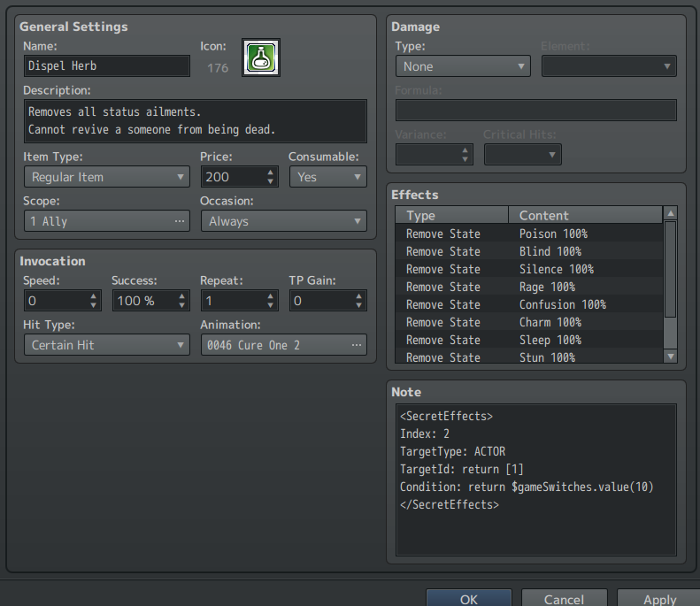Screen dimensions: 700x606
Task: Click the Name field containing Dispel Herb
Action: point(107,66)
